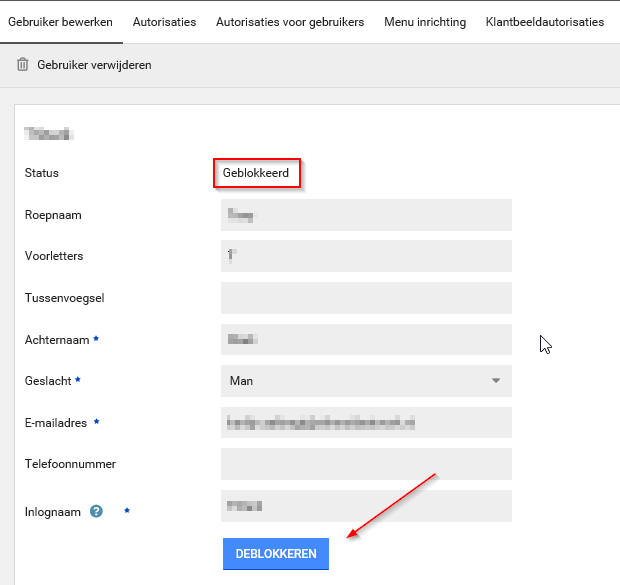Click the blurred user name heading
This screenshot has height=585, width=620.
[50, 132]
